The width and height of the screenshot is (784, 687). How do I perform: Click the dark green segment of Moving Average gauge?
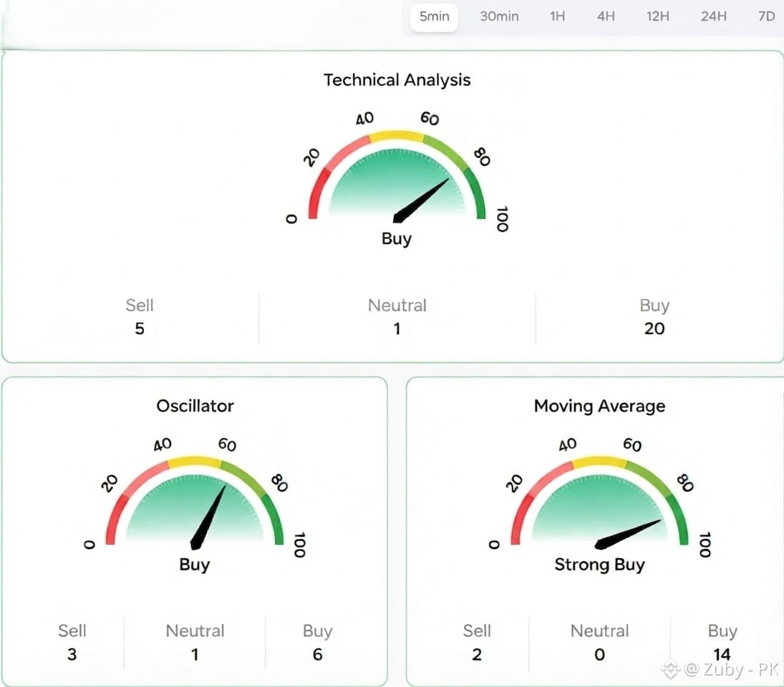[679, 520]
